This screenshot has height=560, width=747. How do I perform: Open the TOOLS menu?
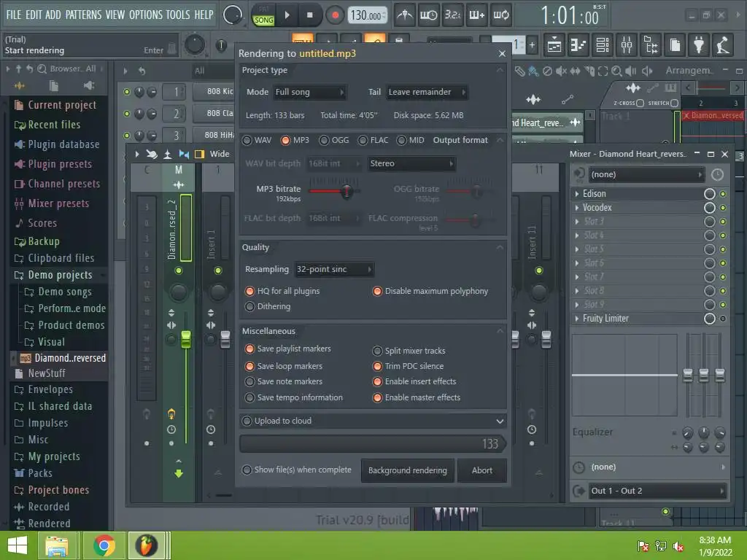coord(178,15)
